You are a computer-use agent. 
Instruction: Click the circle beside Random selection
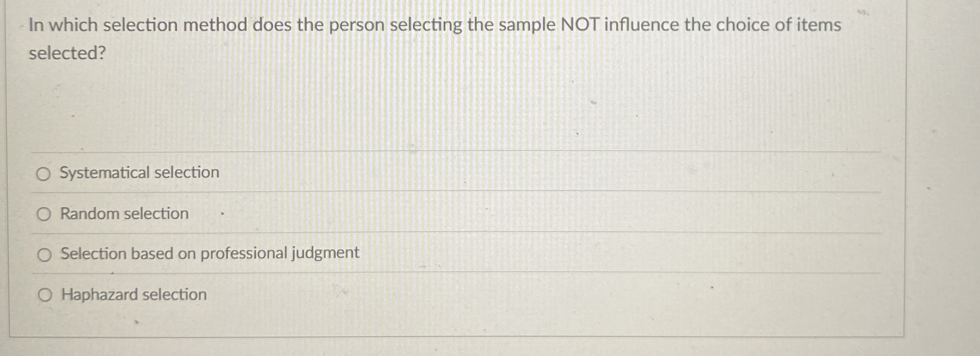[x=45, y=214]
